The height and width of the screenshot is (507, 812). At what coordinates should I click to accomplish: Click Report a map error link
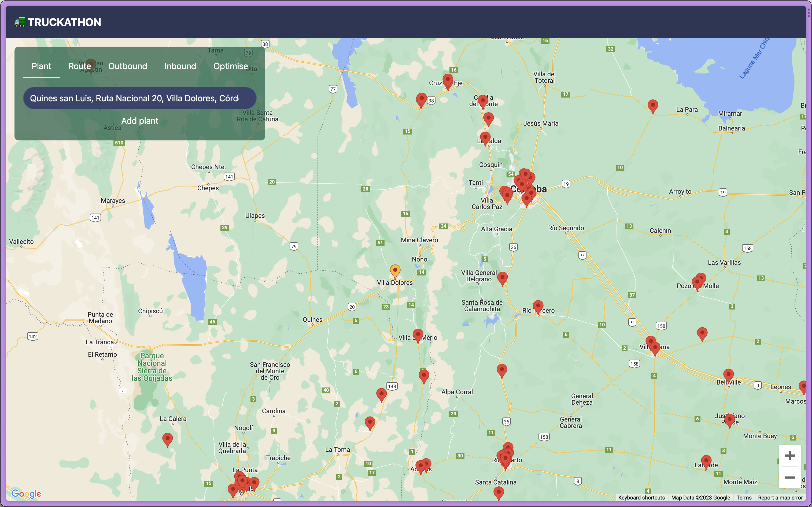click(x=780, y=498)
